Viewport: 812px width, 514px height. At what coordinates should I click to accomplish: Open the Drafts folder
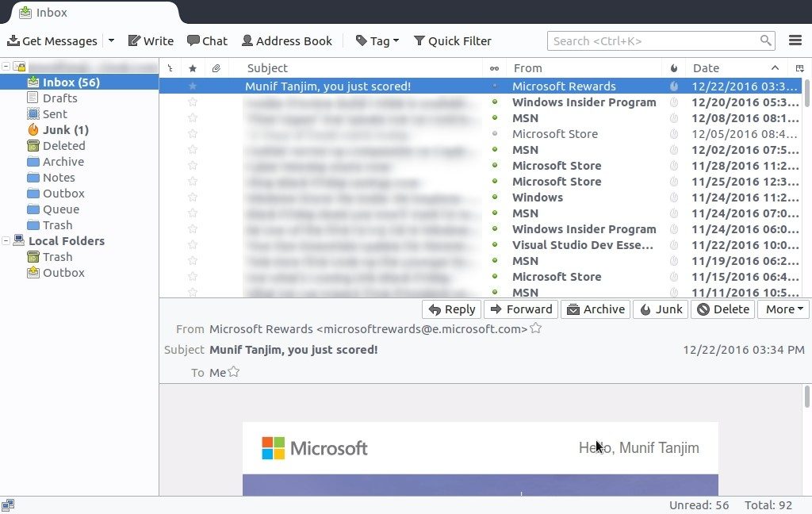(x=59, y=98)
